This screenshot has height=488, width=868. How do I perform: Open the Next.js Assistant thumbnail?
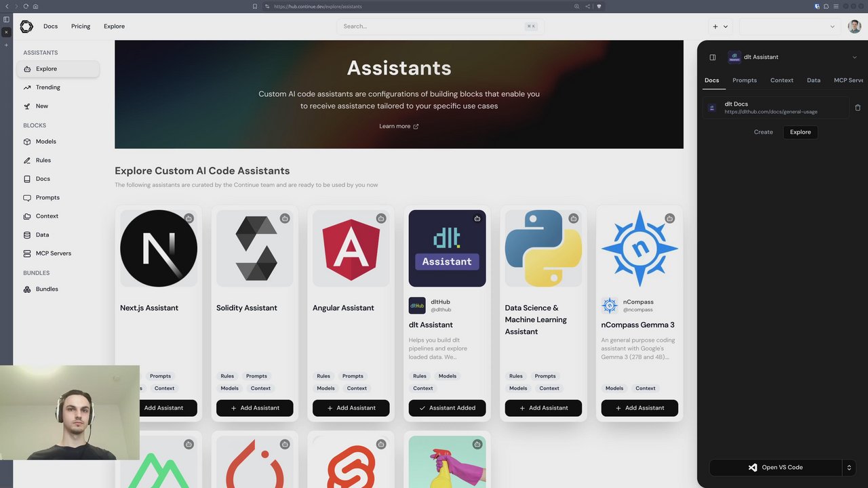[159, 248]
